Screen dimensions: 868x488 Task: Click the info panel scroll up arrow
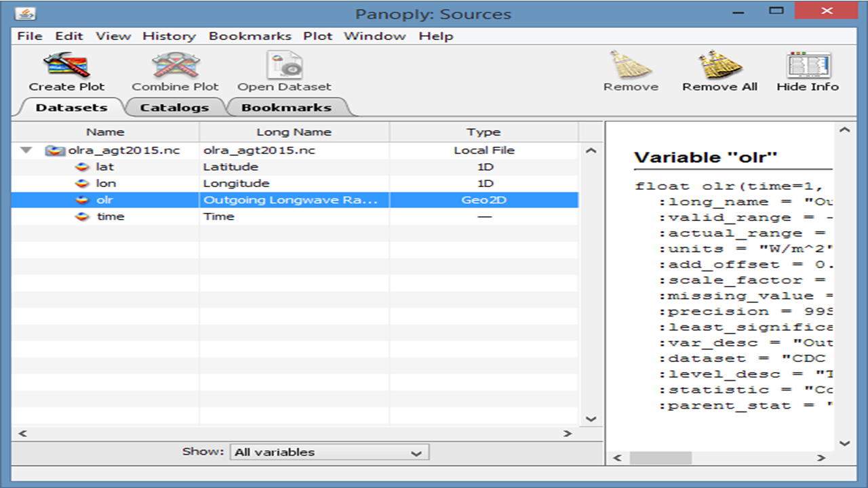pyautogui.click(x=844, y=130)
